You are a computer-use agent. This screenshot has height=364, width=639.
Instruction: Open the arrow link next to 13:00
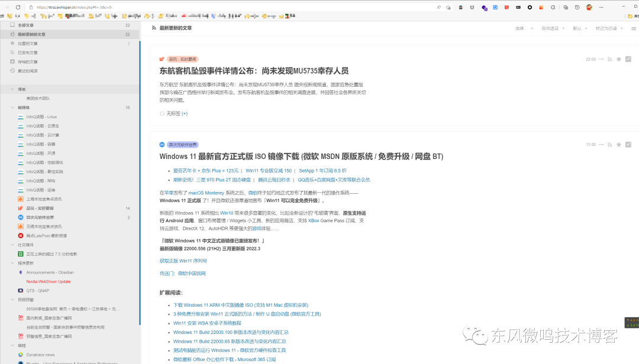click(601, 145)
